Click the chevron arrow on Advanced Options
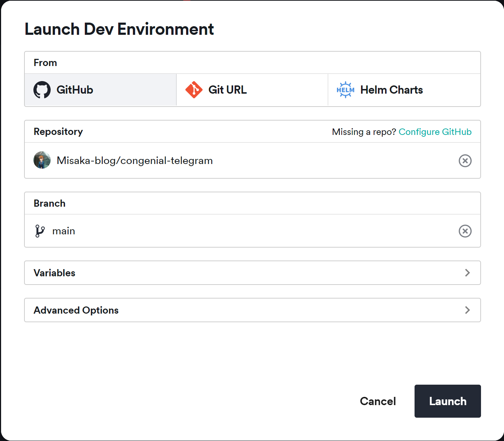This screenshot has height=441, width=504. (x=467, y=310)
